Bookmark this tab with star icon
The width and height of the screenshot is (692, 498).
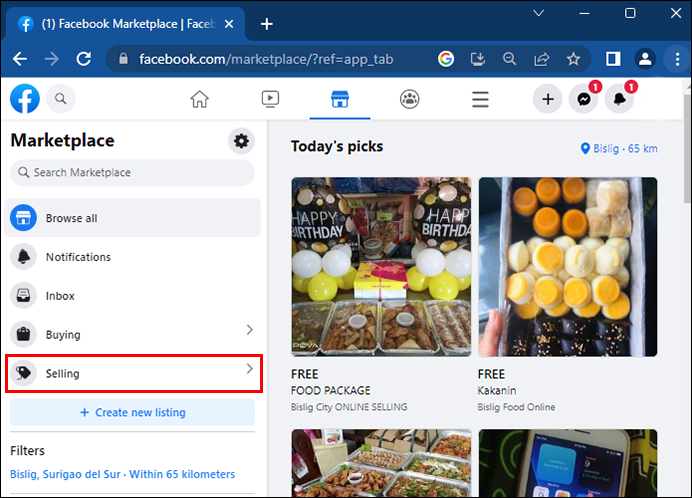tap(573, 59)
